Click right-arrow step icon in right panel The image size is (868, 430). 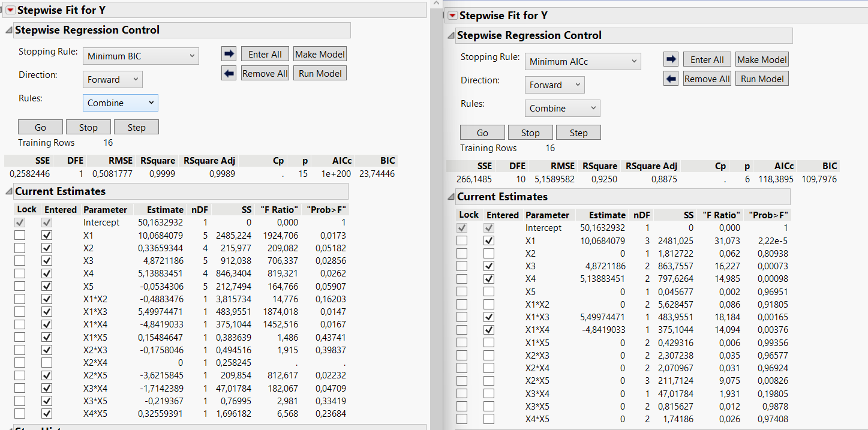671,59
